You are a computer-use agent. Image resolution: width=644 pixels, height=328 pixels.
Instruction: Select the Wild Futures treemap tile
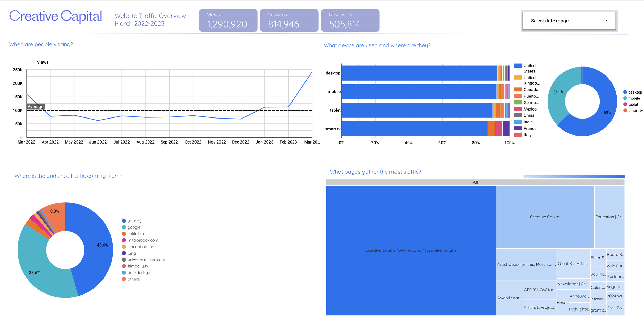pyautogui.click(x=411, y=250)
